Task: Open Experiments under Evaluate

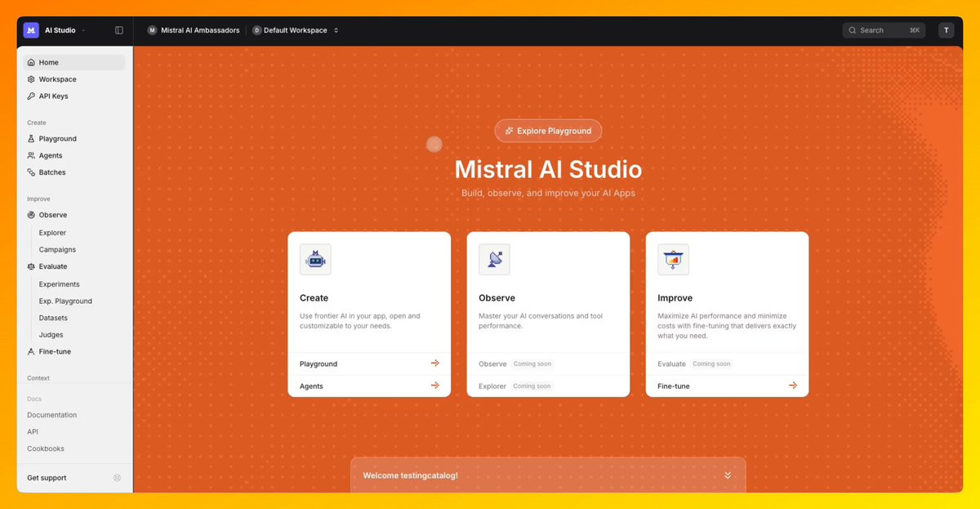Action: [59, 284]
